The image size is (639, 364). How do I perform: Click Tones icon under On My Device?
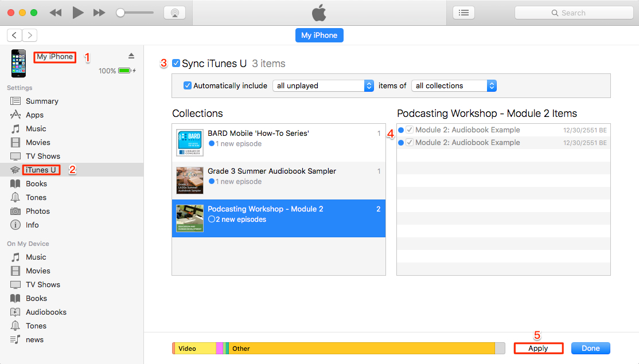click(x=15, y=326)
